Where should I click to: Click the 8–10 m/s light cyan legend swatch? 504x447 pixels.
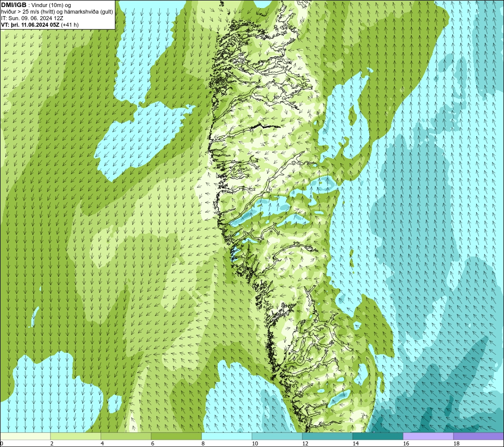[227, 436]
